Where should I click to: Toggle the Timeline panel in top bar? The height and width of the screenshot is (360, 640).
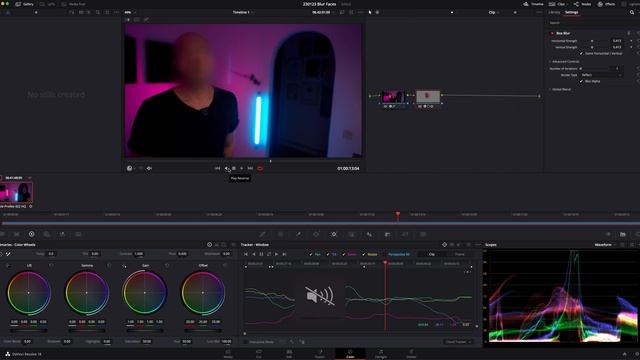533,4
